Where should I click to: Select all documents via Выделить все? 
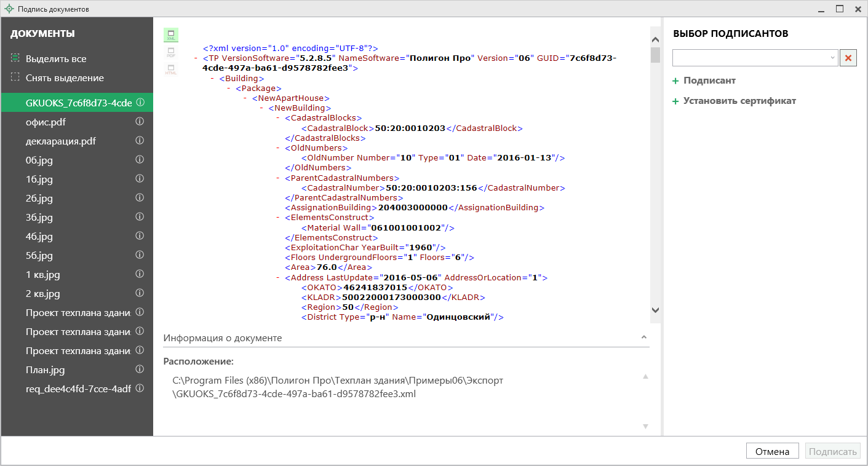coord(55,59)
